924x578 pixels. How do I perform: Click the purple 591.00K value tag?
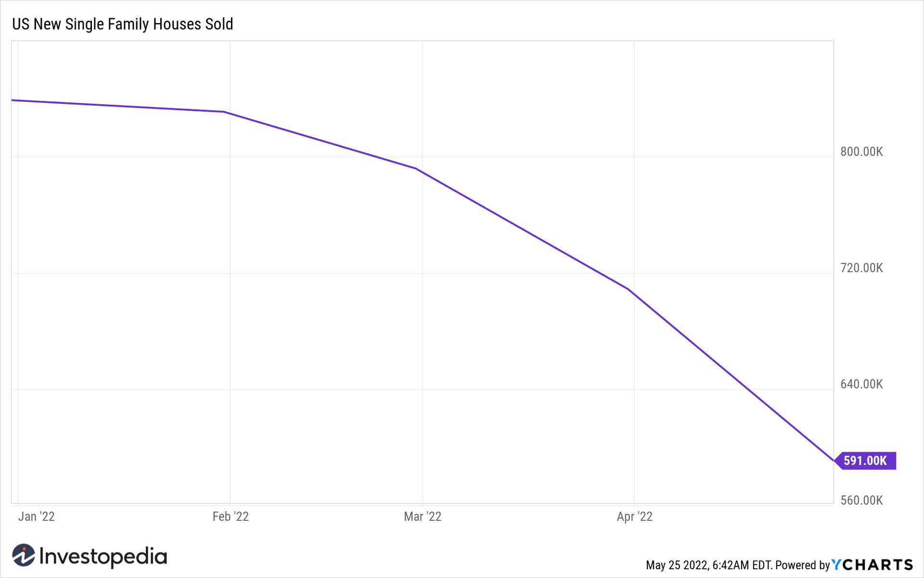[x=865, y=461]
